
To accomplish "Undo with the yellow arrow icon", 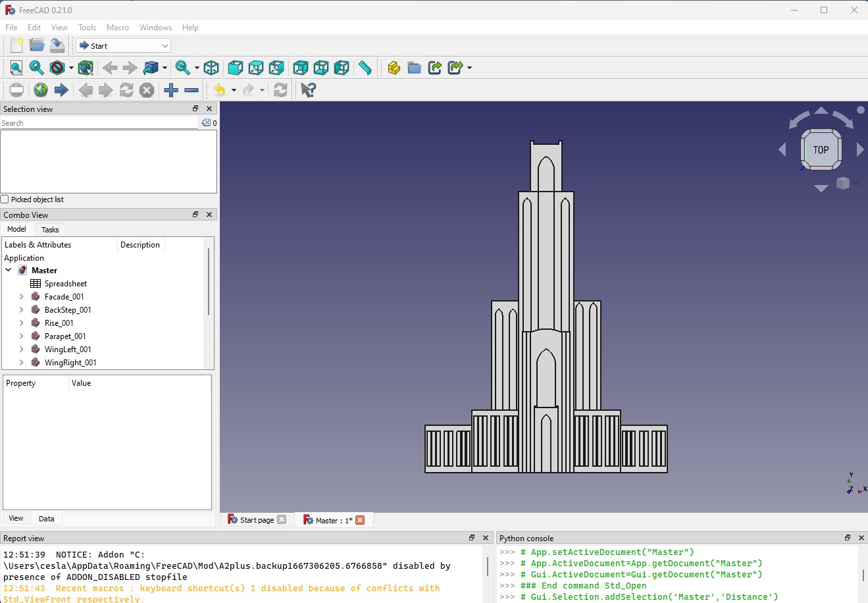I will 220,90.
